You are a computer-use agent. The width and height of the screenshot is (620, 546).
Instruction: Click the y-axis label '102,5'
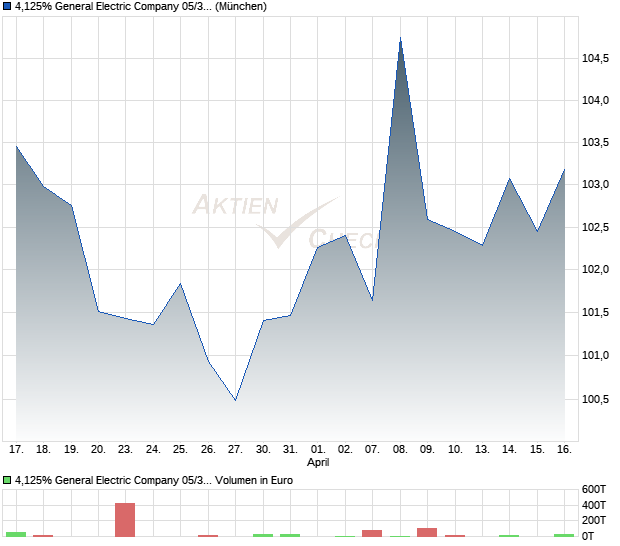pyautogui.click(x=595, y=227)
